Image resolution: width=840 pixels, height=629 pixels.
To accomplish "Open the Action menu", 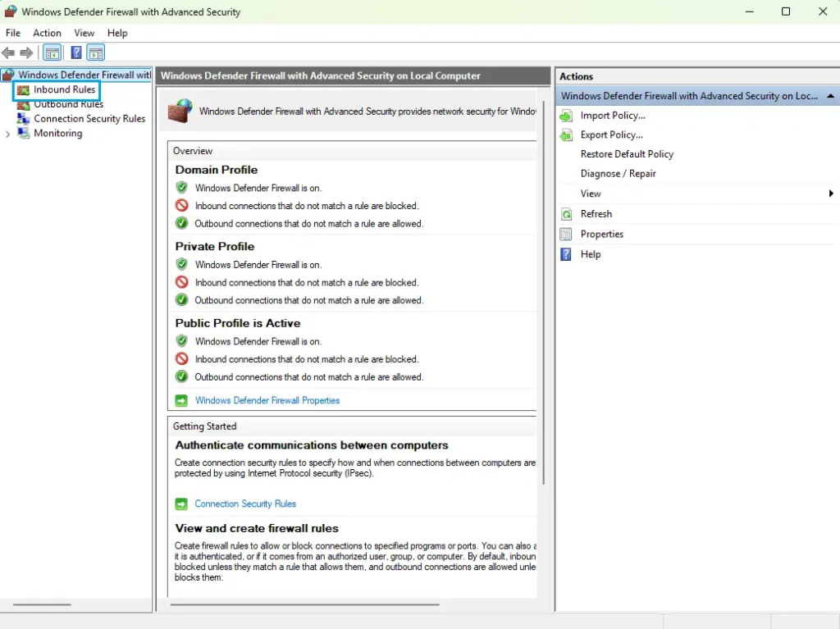I will 47,33.
